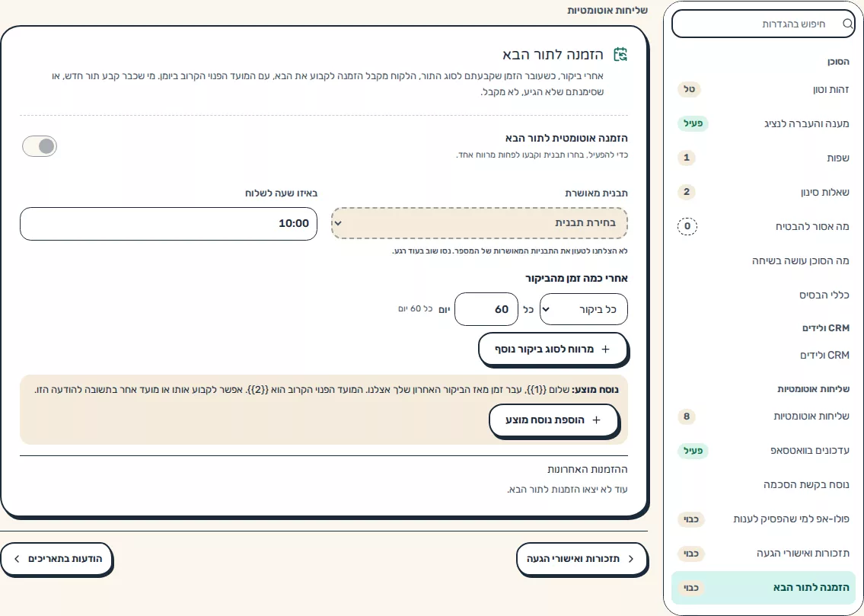Click the נוסח מוצע suggested message text
The height and width of the screenshot is (616, 864).
pos(327,390)
